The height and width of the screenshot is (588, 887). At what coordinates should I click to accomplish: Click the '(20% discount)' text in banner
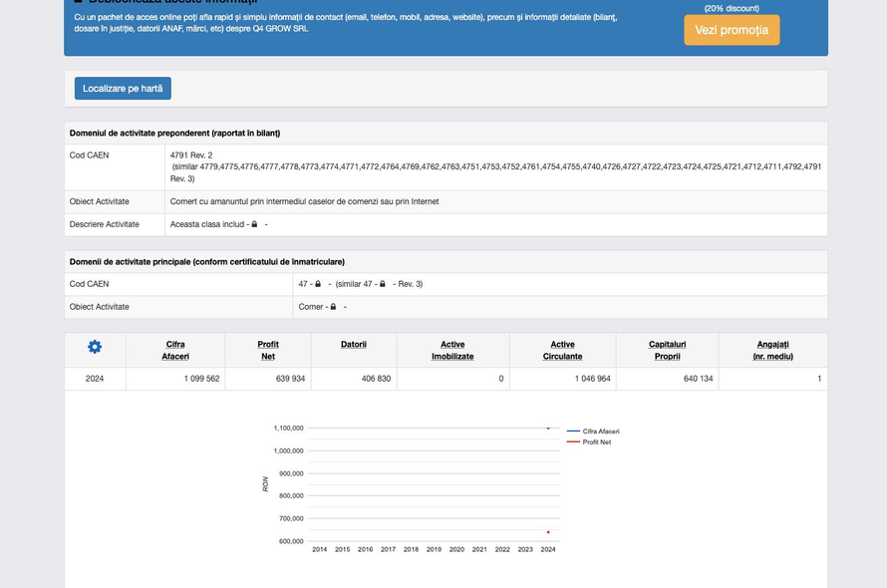click(732, 8)
